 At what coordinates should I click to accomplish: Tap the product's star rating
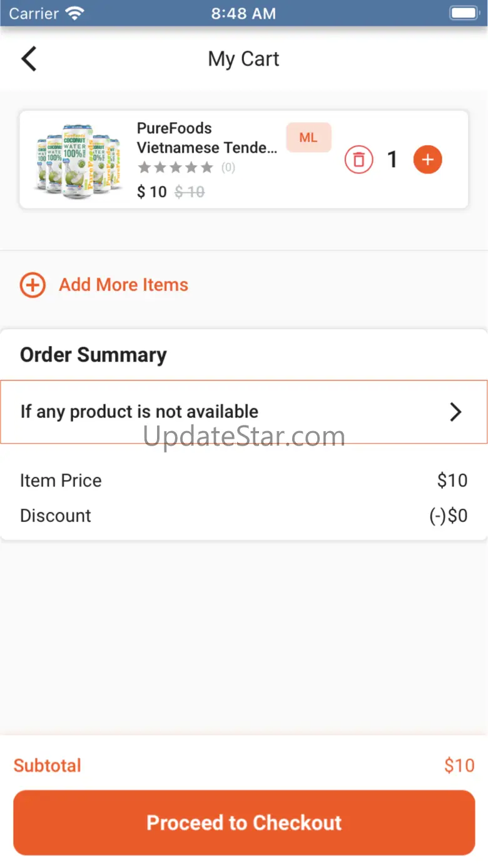point(176,168)
